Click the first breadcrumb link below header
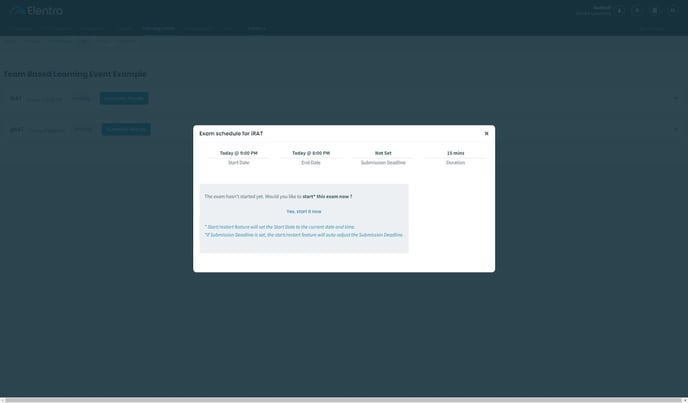Viewport: 688px width, 403px height. [10, 41]
